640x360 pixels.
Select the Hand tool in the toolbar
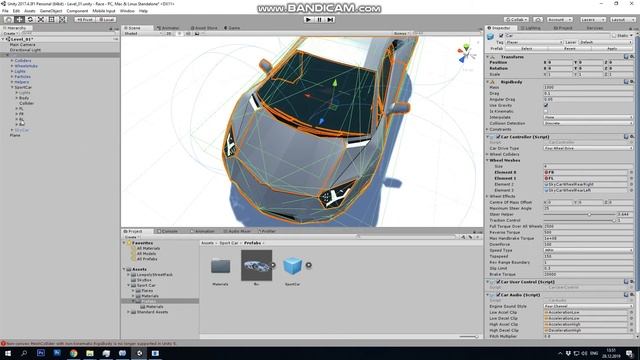click(x=8, y=19)
